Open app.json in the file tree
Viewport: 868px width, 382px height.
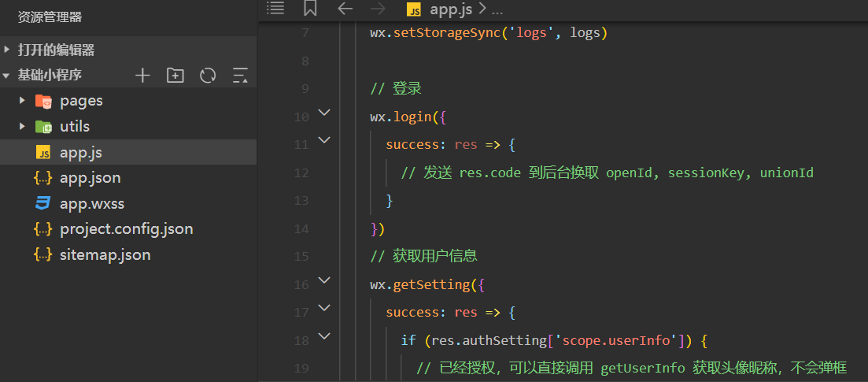point(128,178)
